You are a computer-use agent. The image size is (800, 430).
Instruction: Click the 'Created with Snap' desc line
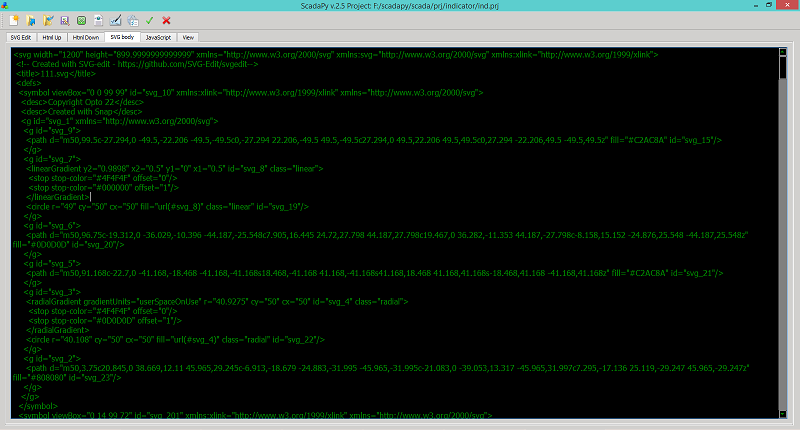pos(82,112)
